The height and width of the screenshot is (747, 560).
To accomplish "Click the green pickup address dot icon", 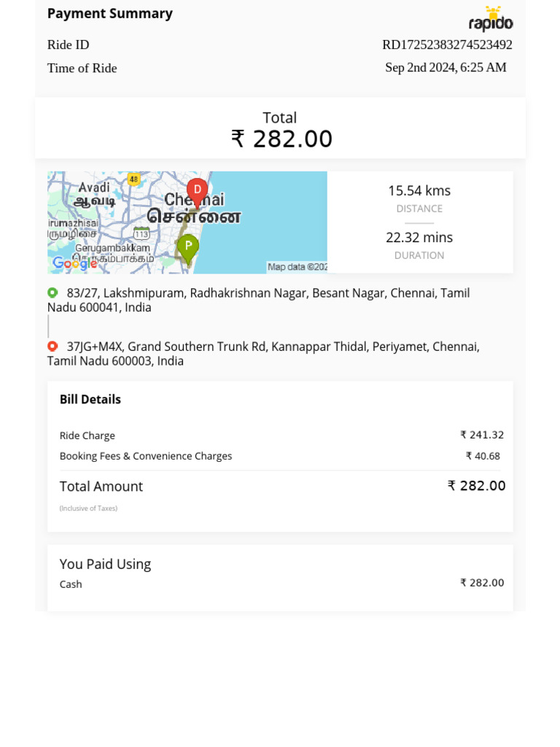I will [52, 293].
